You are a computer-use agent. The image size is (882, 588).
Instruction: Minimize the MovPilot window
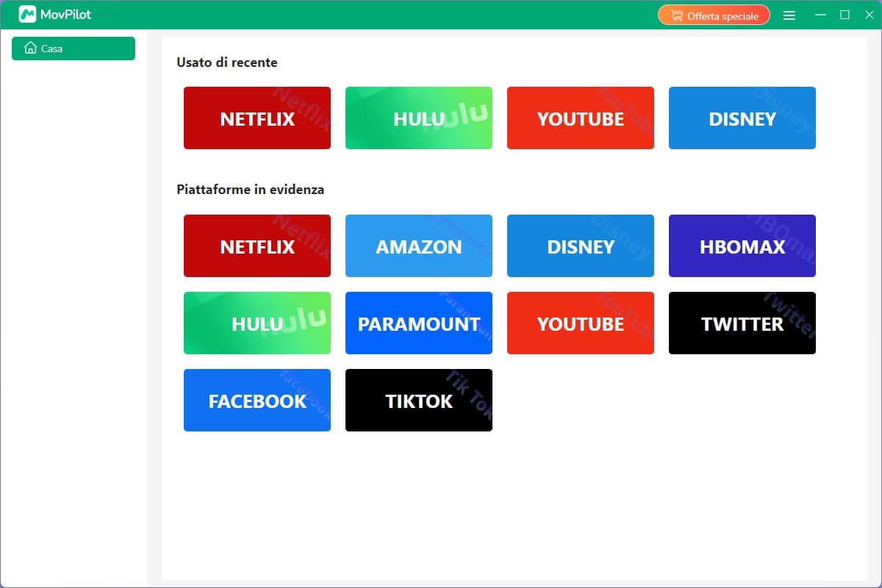click(821, 15)
